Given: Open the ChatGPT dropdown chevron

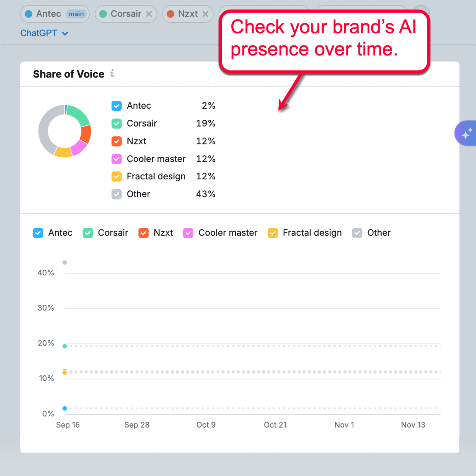Looking at the screenshot, I should click(x=65, y=33).
